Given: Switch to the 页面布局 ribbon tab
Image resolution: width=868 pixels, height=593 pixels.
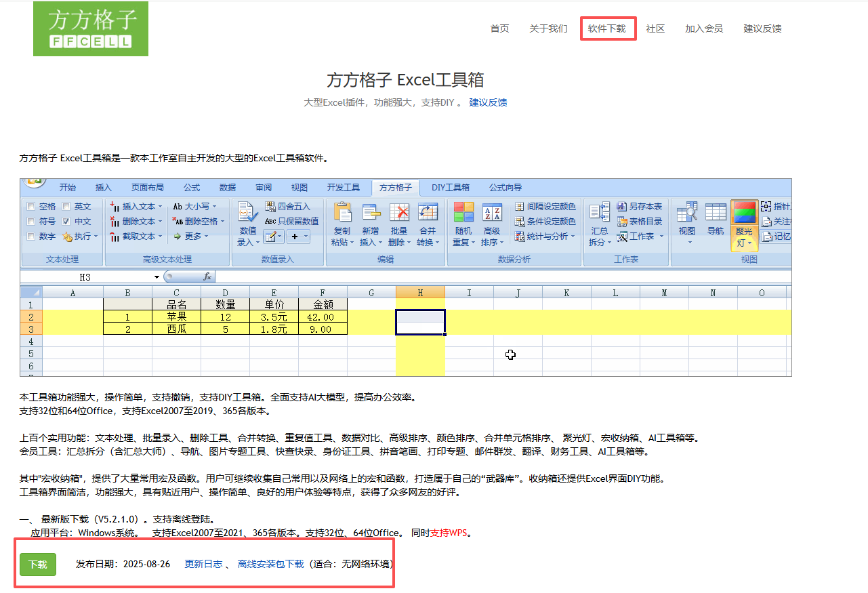Looking at the screenshot, I should tap(148, 188).
